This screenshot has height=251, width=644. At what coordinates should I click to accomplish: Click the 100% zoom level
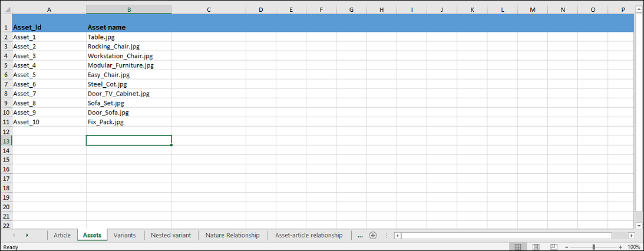pyautogui.click(x=634, y=247)
